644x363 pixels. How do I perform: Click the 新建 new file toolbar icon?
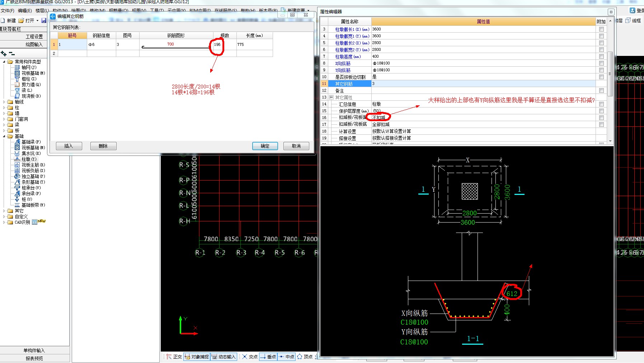pos(8,21)
